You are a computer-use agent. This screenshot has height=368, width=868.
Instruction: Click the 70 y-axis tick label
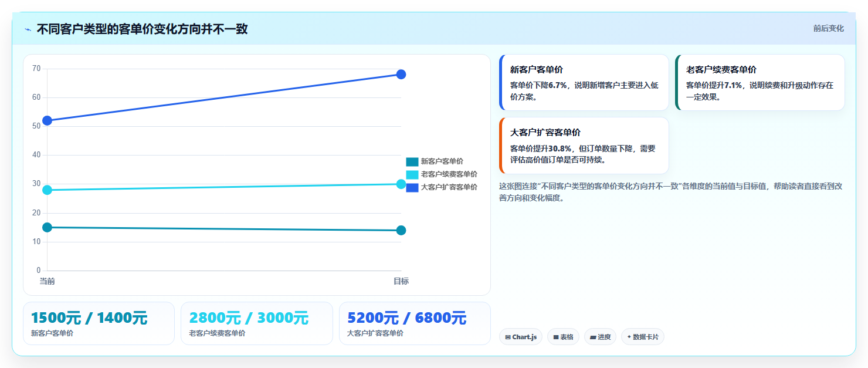pyautogui.click(x=36, y=69)
